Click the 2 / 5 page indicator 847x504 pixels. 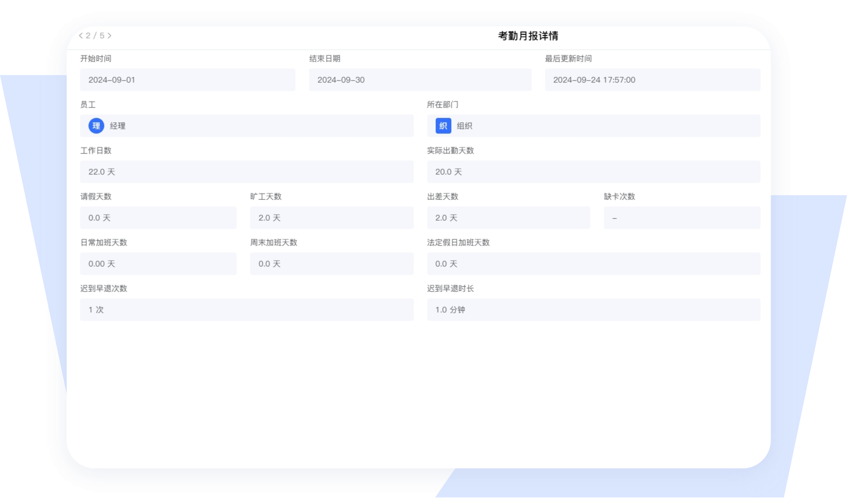coord(95,36)
